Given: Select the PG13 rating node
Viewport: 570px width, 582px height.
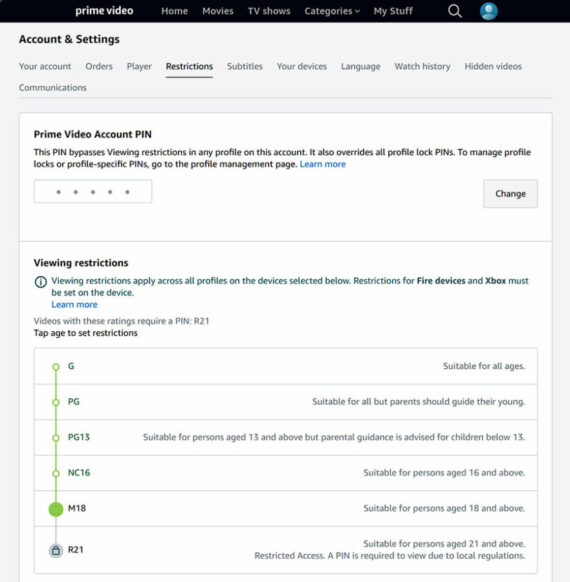Looking at the screenshot, I should coord(56,438).
